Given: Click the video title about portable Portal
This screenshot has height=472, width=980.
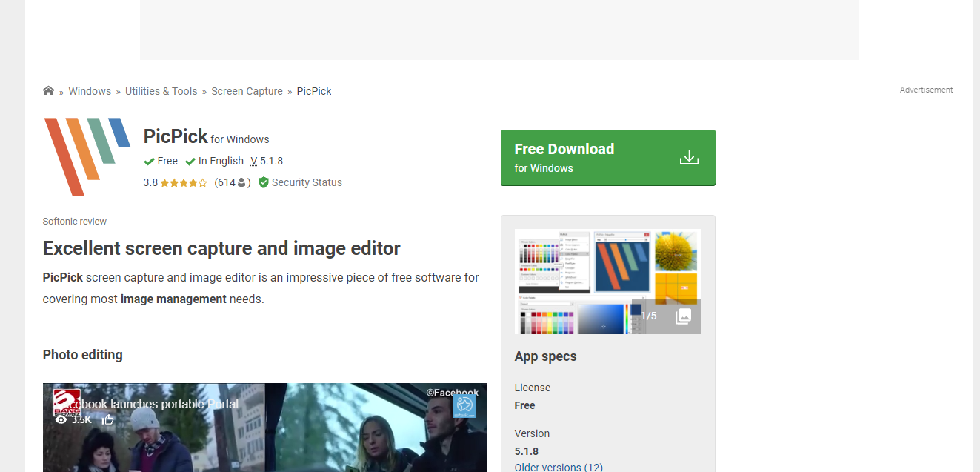Looking at the screenshot, I should click(156, 404).
